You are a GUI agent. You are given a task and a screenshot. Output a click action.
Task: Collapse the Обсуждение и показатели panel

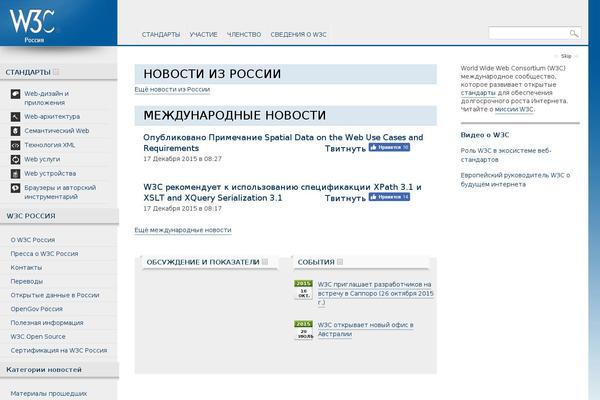pyautogui.click(x=265, y=262)
